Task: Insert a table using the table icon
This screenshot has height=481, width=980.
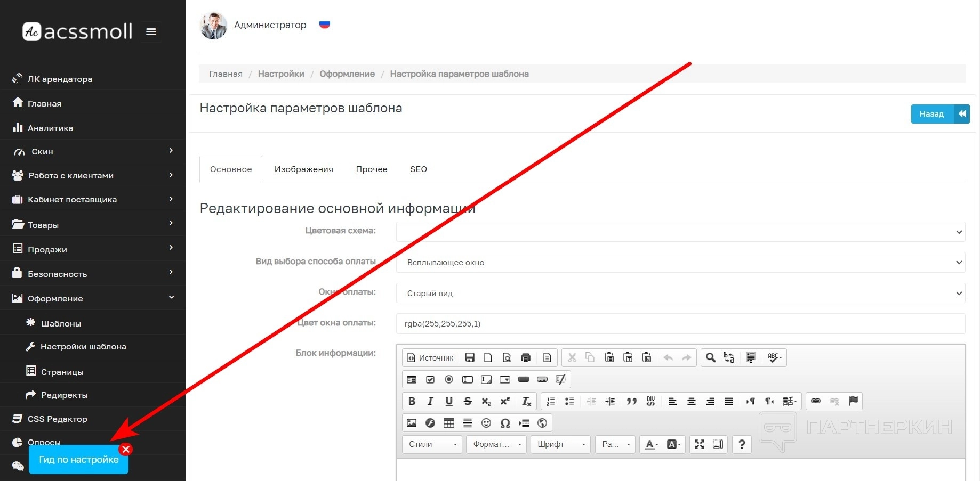Action: click(x=449, y=423)
